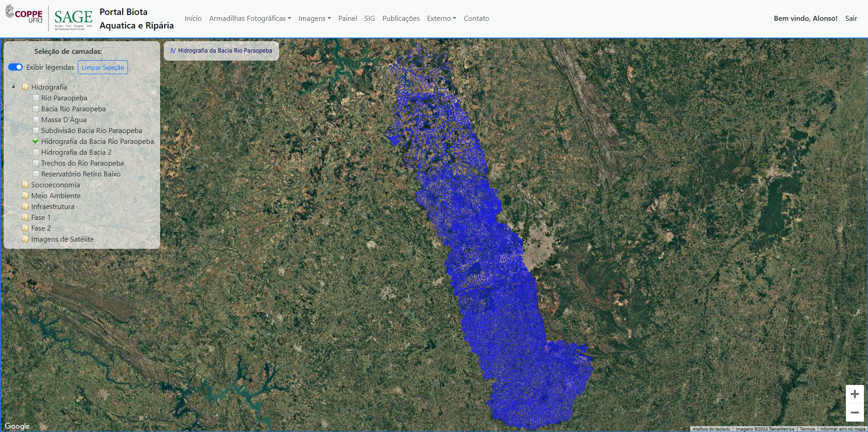Click the Rio Paraopeba layer label
The image size is (868, 432).
pyautogui.click(x=64, y=98)
